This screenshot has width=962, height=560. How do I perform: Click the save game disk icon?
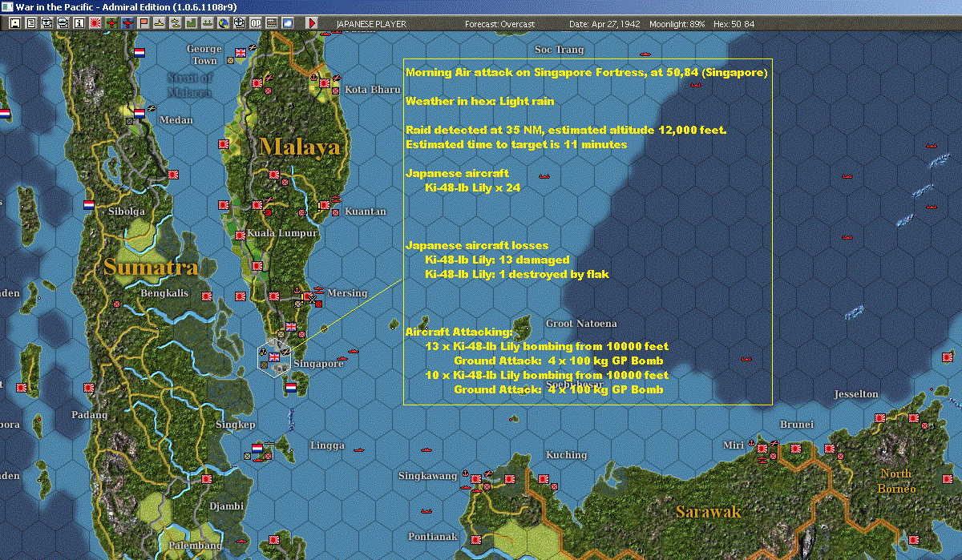14,23
